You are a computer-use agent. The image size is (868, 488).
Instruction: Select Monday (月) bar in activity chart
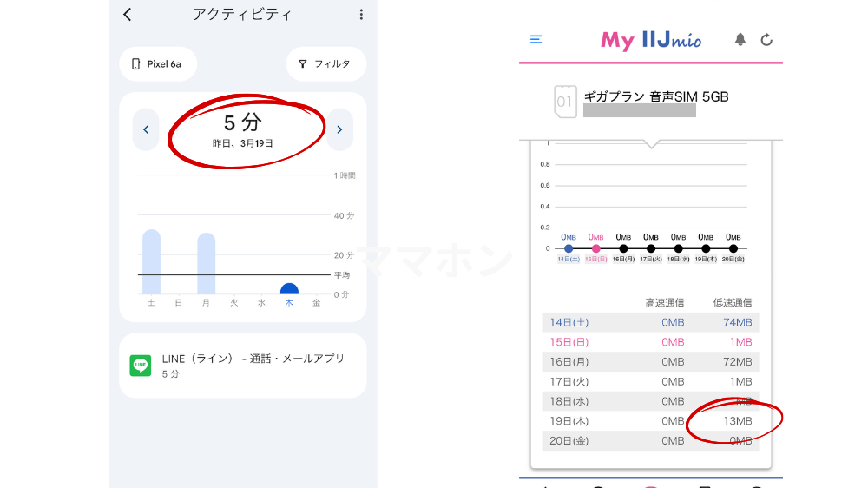pos(206,264)
